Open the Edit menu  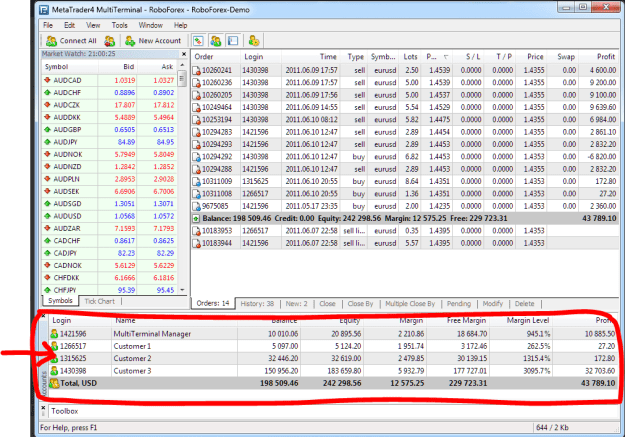point(69,25)
